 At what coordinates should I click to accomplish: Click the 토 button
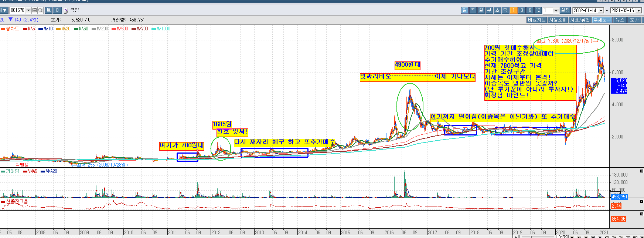click(x=49, y=10)
